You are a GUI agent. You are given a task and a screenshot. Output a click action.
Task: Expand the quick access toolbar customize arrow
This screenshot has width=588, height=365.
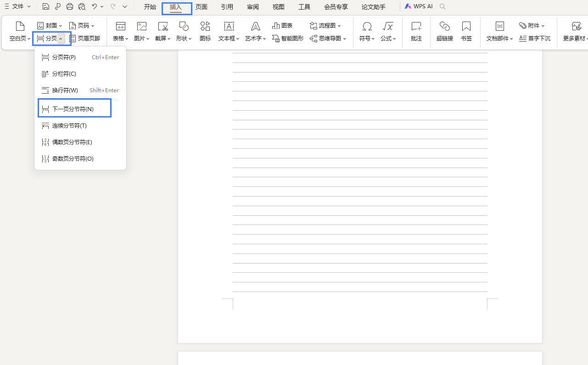125,7
